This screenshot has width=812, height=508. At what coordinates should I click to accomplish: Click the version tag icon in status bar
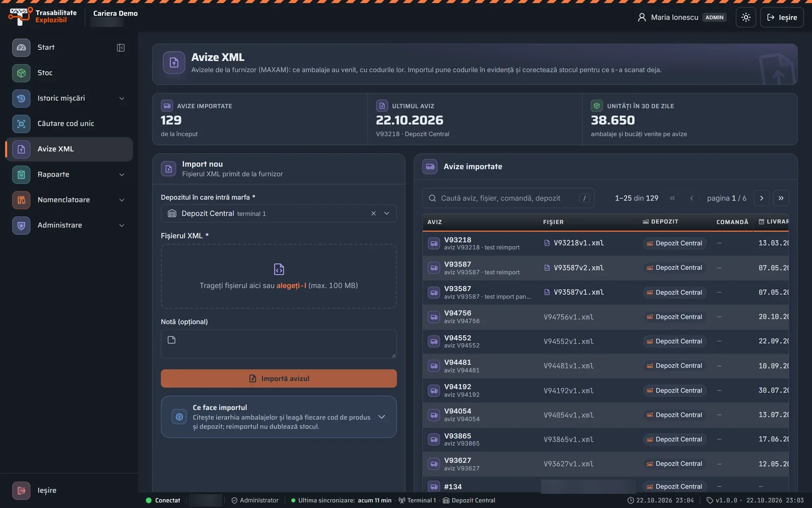point(709,500)
